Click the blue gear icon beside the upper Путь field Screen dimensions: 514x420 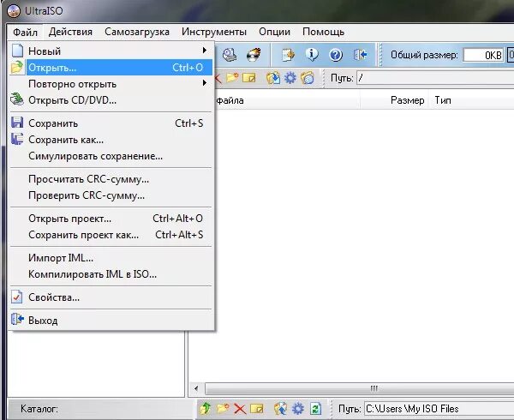290,78
